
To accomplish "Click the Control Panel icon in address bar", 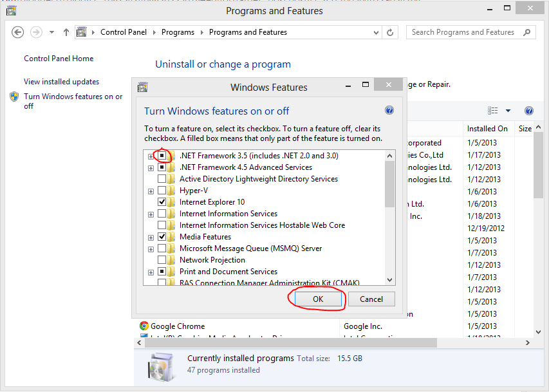I will pyautogui.click(x=82, y=32).
